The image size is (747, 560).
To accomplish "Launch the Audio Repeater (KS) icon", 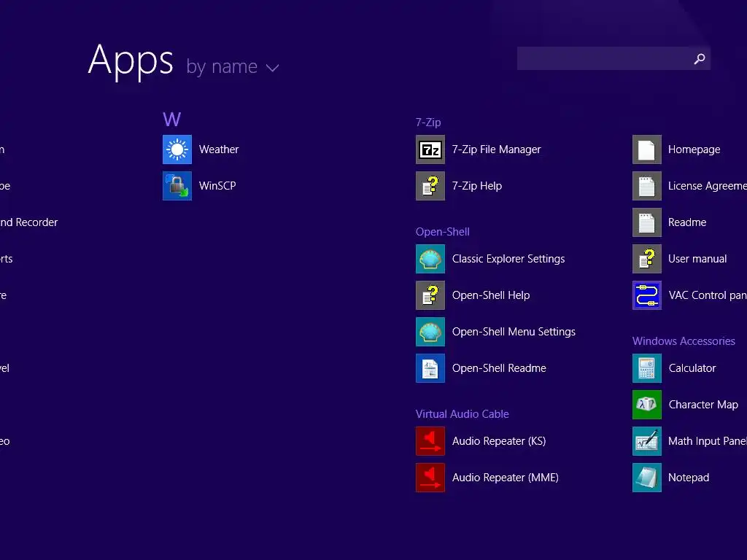I will 430,441.
